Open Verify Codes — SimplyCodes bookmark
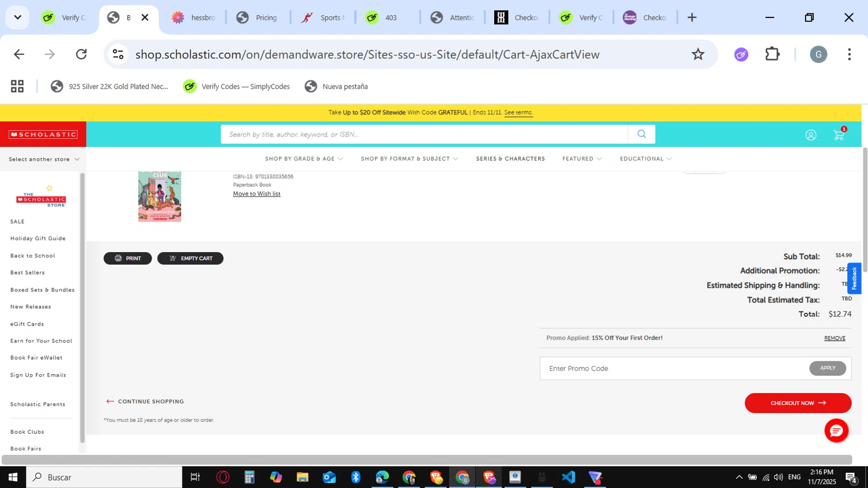The height and width of the screenshot is (488, 868). click(x=237, y=86)
